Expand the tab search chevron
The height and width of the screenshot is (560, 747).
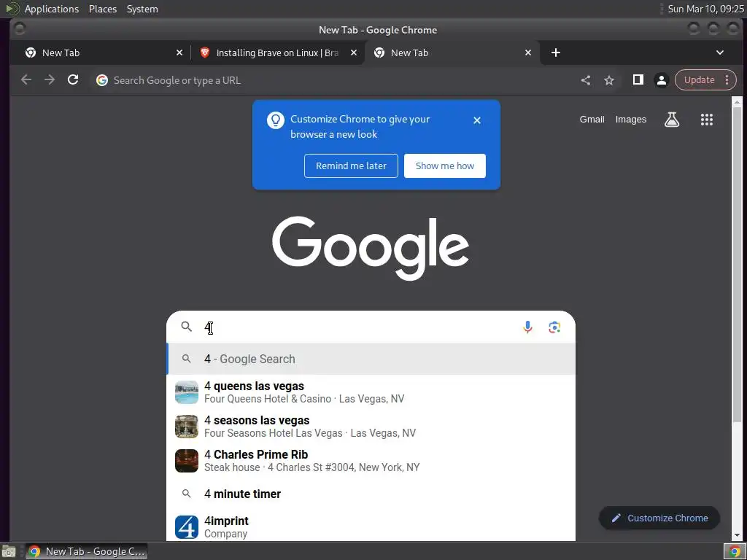point(720,52)
